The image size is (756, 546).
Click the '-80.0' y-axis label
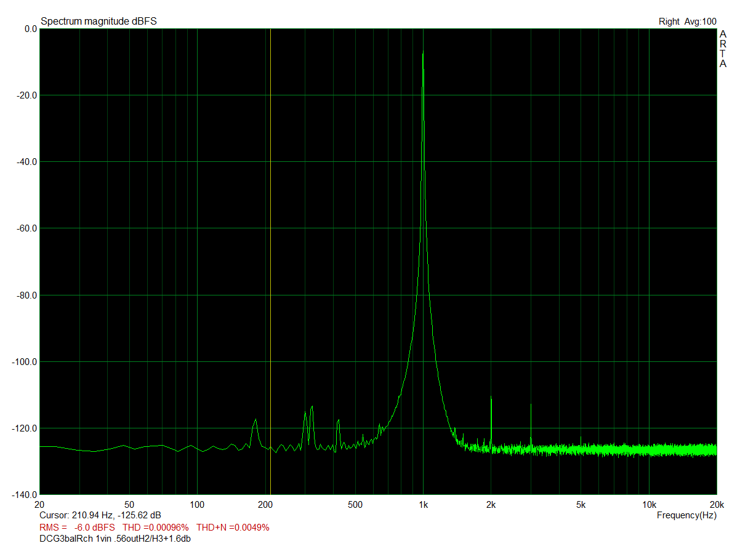click(x=27, y=295)
